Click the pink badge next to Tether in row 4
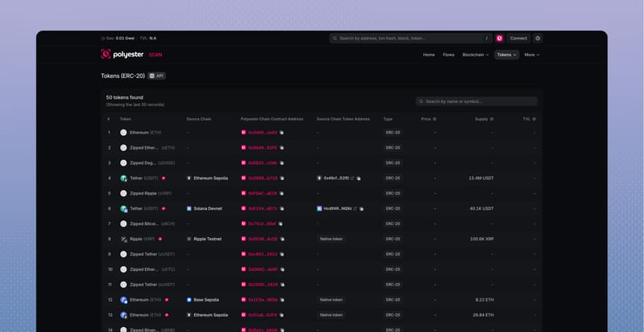 [163, 178]
